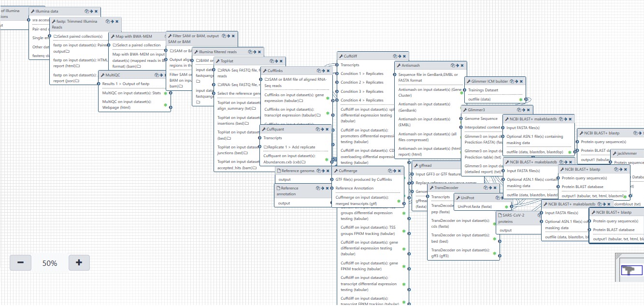Viewport: 644px width, 306px height.
Task: Duplicate the Cuffdiff node
Action: 395,56
